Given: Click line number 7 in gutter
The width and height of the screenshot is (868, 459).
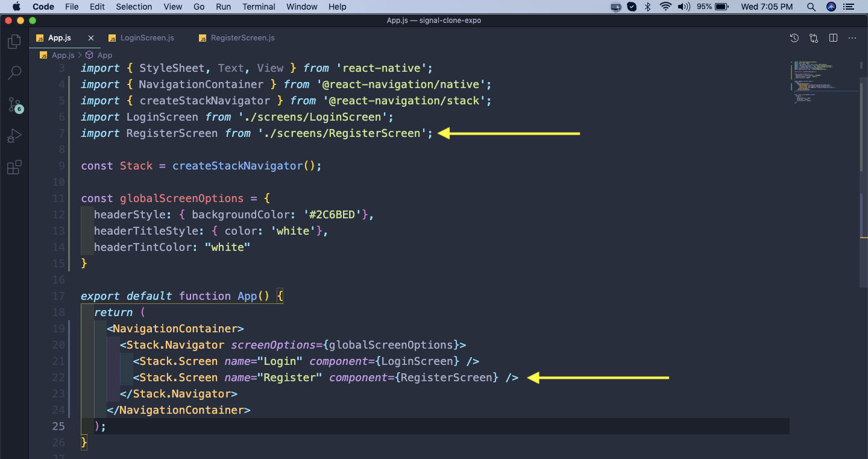Looking at the screenshot, I should tap(61, 133).
